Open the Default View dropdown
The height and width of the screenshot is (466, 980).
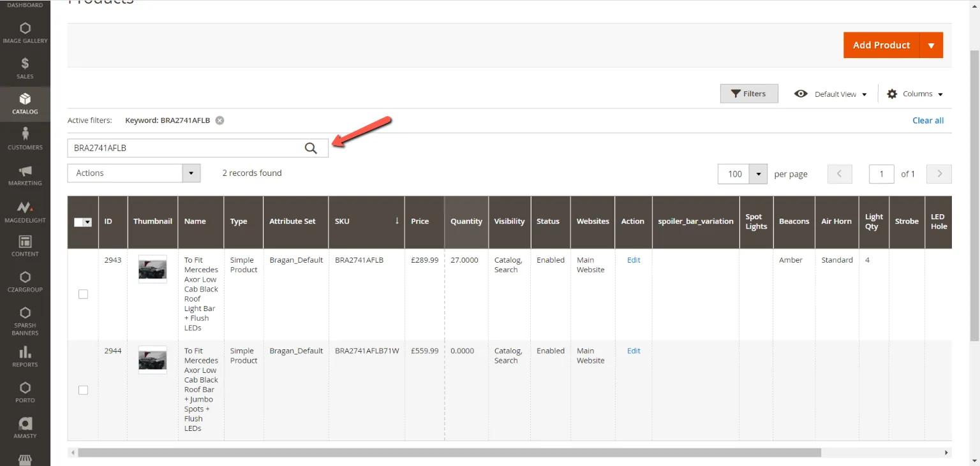(x=831, y=94)
